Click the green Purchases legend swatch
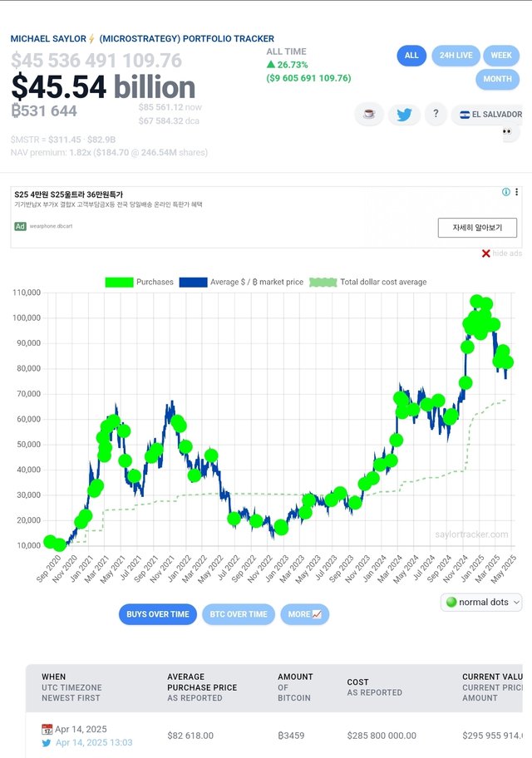This screenshot has width=532, height=758. [119, 283]
